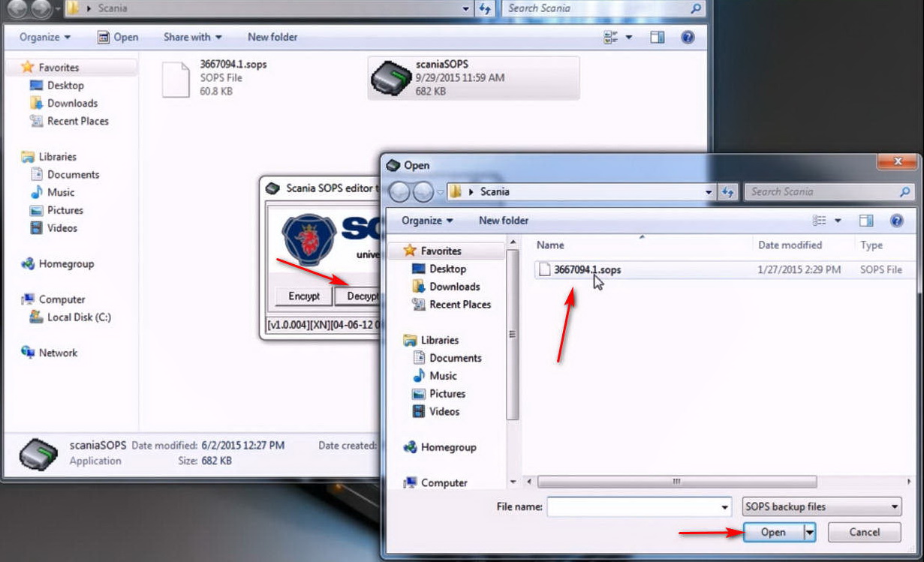Click Documents in Open dialog sidebar

click(x=455, y=358)
